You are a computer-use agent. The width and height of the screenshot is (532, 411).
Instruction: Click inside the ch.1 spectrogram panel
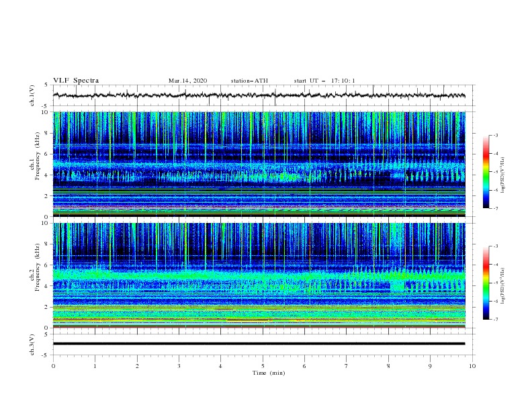[259, 164]
